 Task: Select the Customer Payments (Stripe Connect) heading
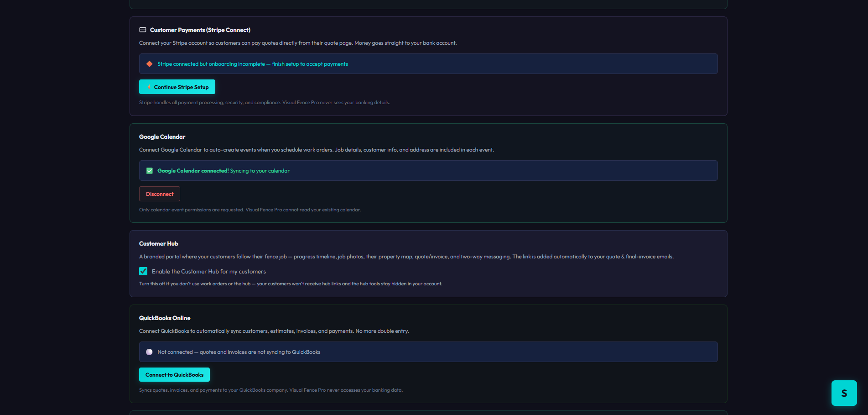point(200,30)
